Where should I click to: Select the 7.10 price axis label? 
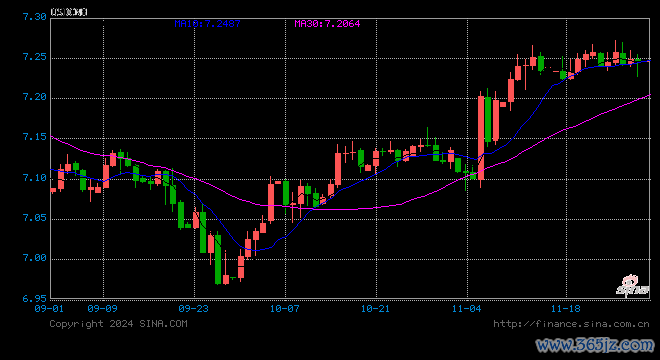click(x=35, y=178)
